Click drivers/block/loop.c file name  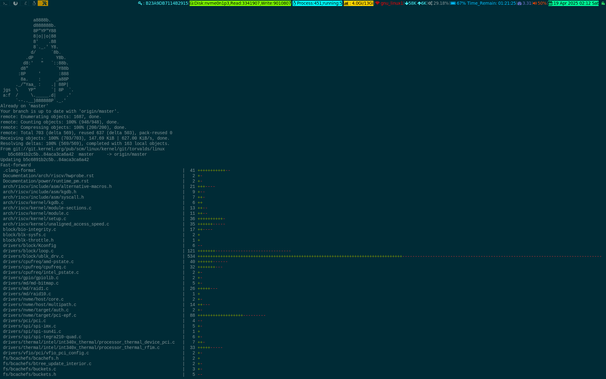click(x=28, y=251)
